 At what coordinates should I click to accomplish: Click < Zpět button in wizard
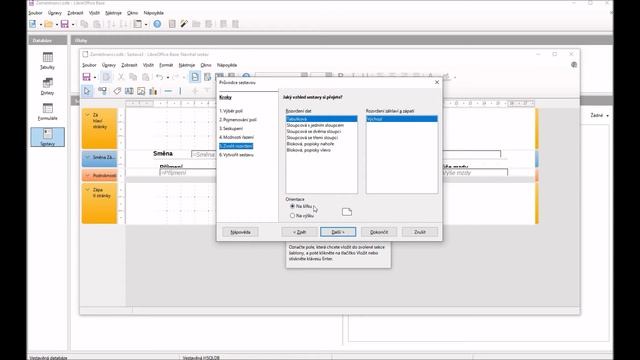(300, 232)
